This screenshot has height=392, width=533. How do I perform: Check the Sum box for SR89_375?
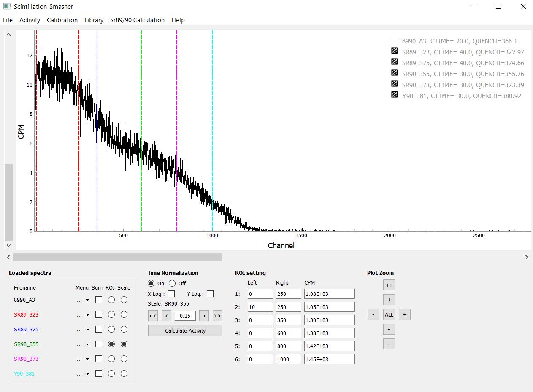(98, 329)
